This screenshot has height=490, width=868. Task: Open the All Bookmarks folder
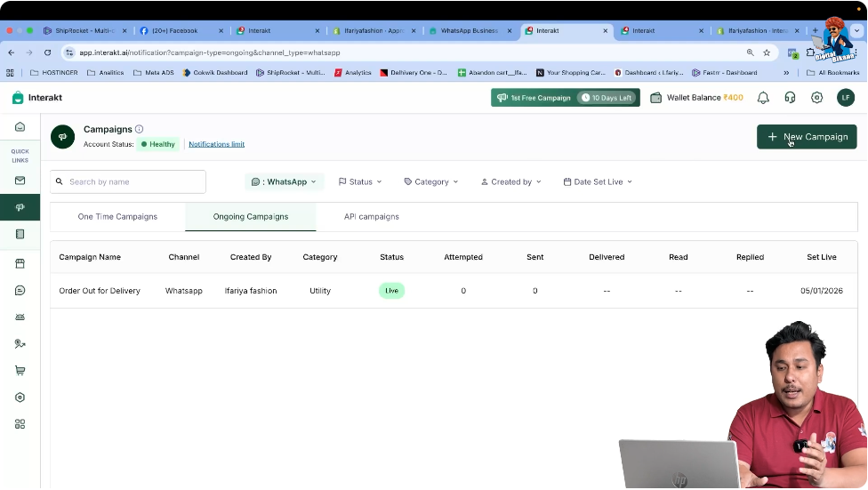pyautogui.click(x=833, y=73)
